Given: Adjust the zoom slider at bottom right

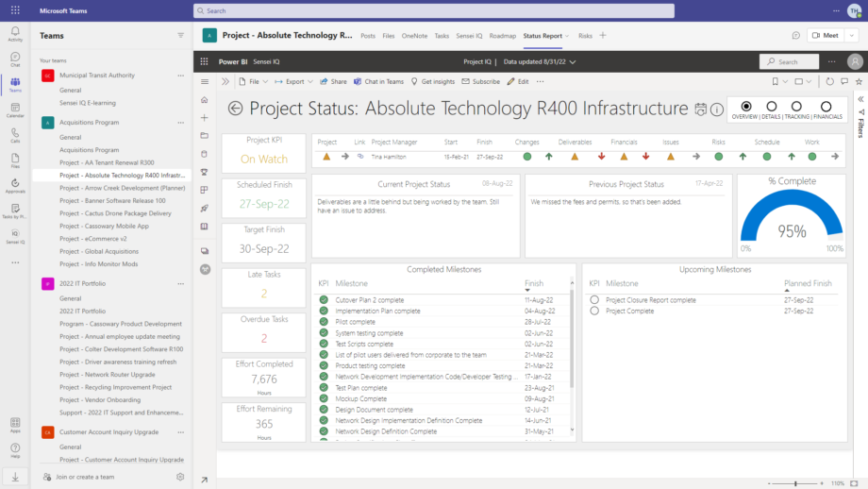Looking at the screenshot, I should 795,483.
